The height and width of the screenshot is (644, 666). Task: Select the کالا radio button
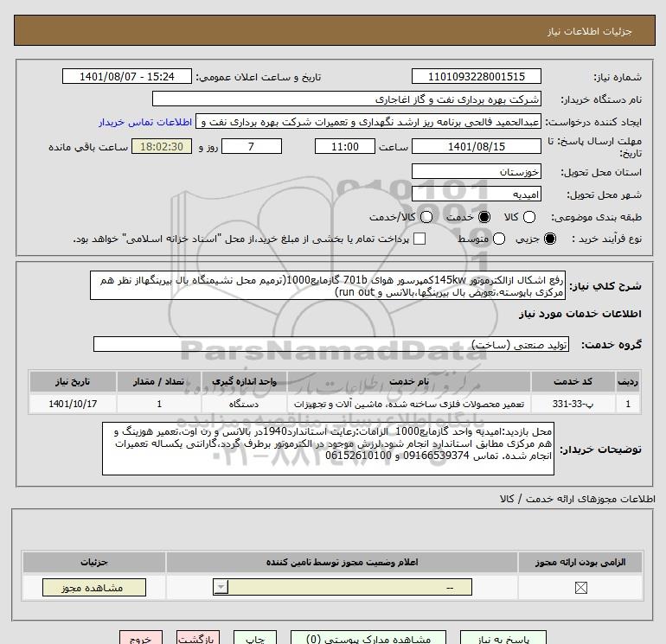(528, 217)
